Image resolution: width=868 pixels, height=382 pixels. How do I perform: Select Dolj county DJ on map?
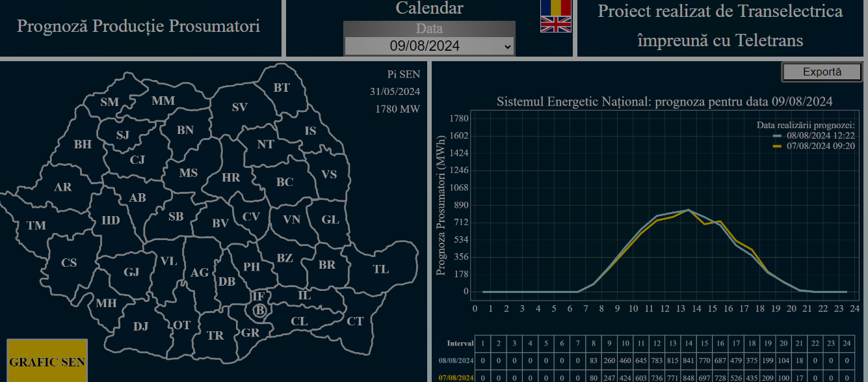coord(140,326)
